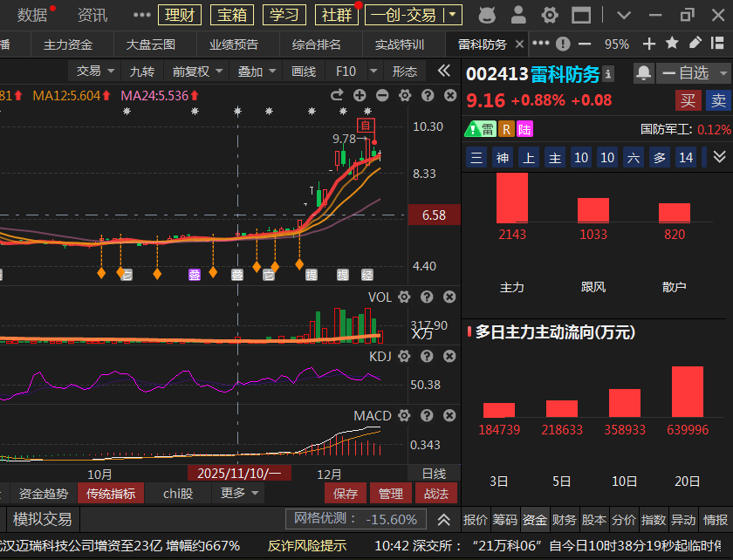Click the pencil edit icon
Screen dimensions: 733x560
click(x=695, y=44)
